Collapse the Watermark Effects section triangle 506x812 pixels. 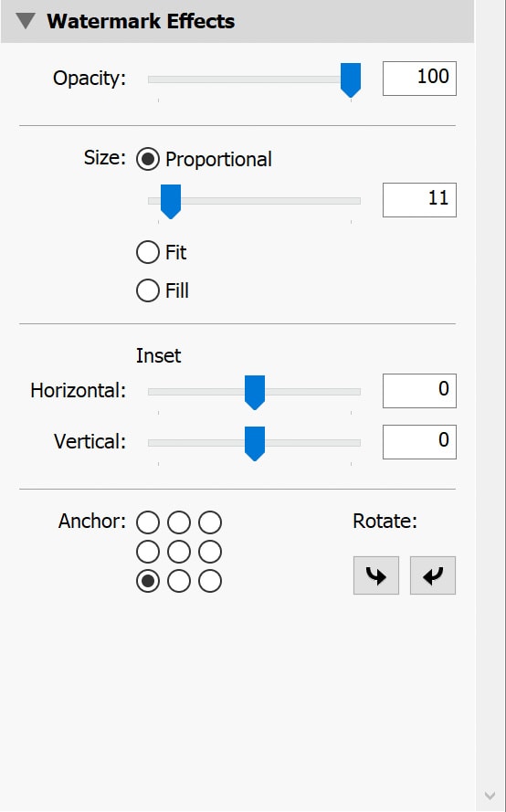[x=26, y=21]
